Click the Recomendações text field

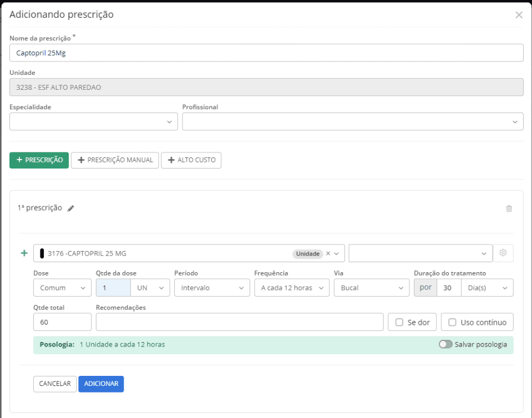tap(239, 322)
